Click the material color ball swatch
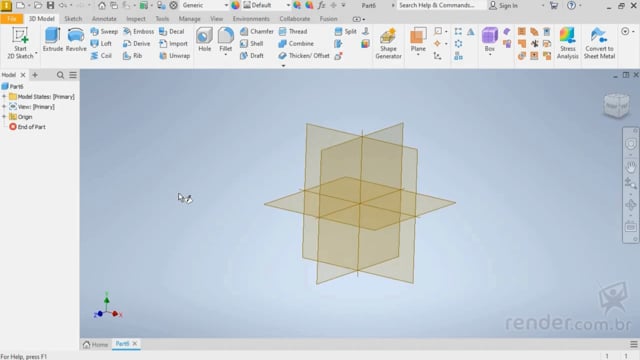The width and height of the screenshot is (640, 360). 236,5
